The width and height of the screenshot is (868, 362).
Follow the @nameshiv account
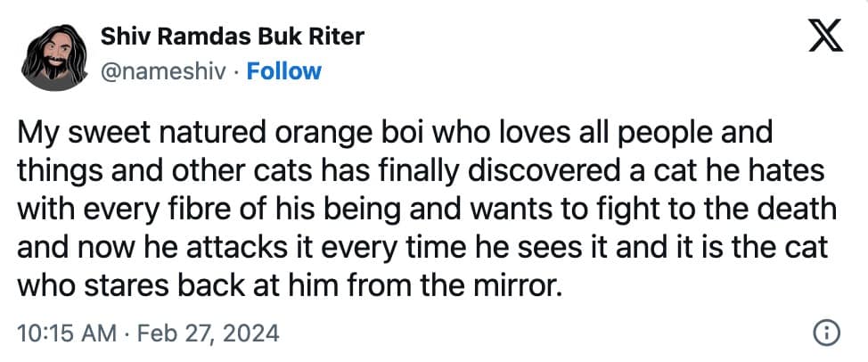point(283,71)
